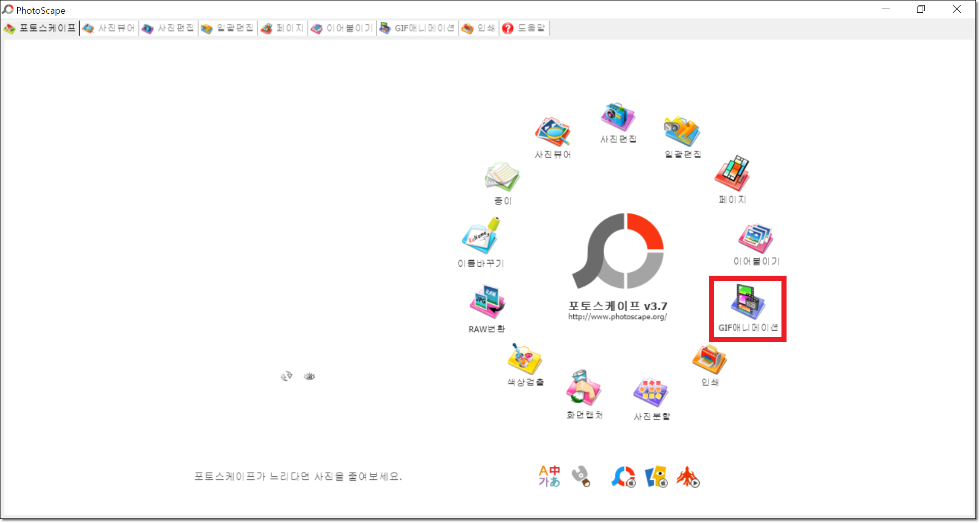Screen dimensions: 980x523
Task: Close the PhotoScape window
Action: tap(957, 9)
